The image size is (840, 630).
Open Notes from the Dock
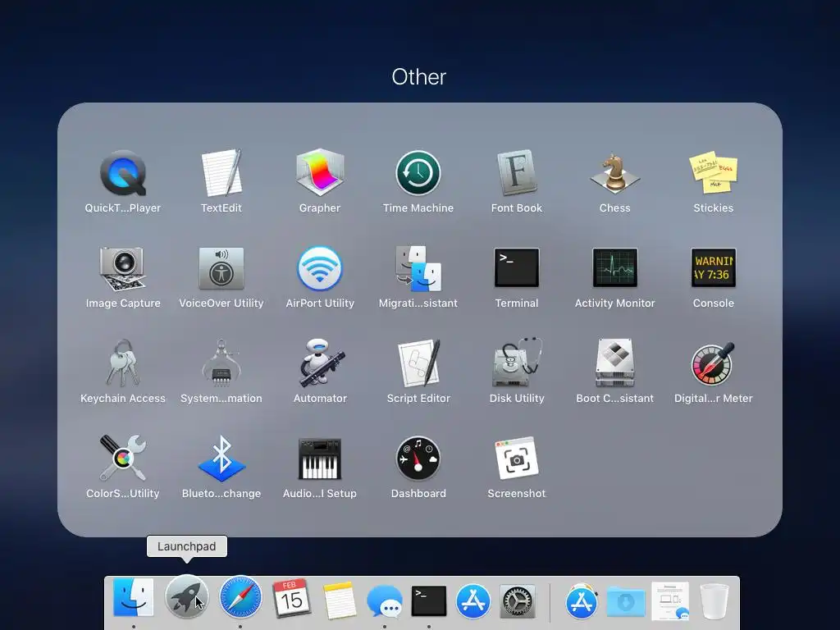pyautogui.click(x=340, y=600)
